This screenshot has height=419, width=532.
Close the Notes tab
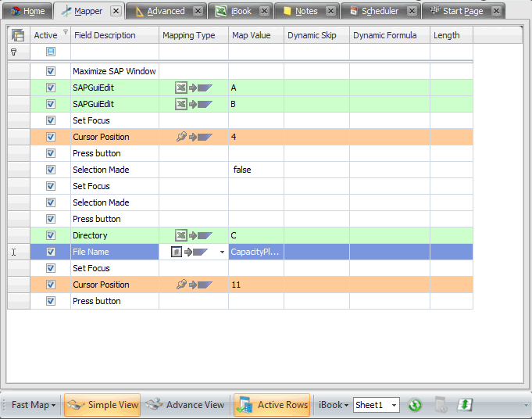pyautogui.click(x=330, y=11)
